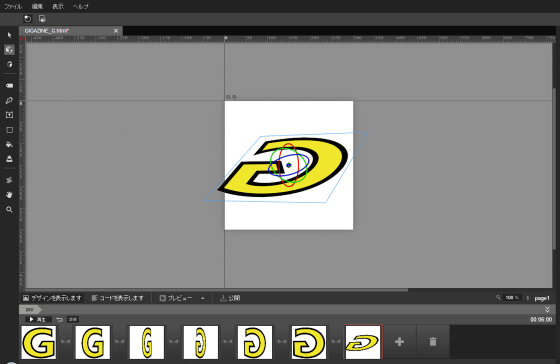Select the Hand pan tool
The width and height of the screenshot is (560, 364).
click(9, 195)
